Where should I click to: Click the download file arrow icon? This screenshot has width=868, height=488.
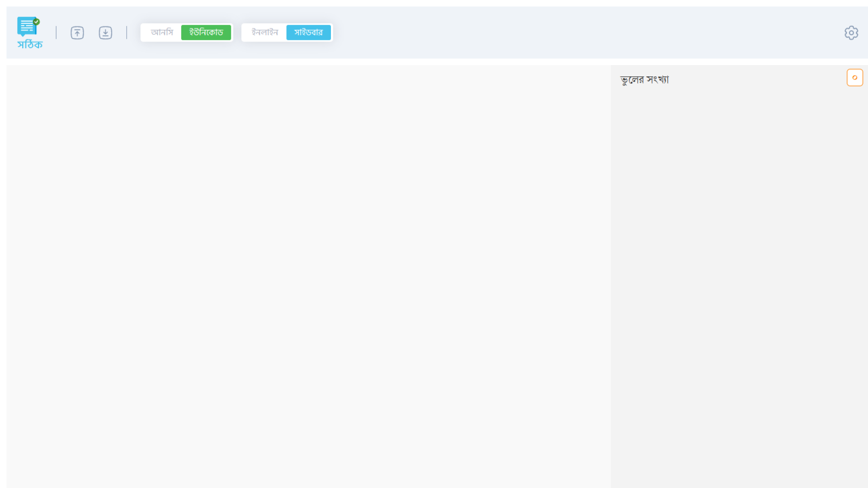pyautogui.click(x=105, y=33)
